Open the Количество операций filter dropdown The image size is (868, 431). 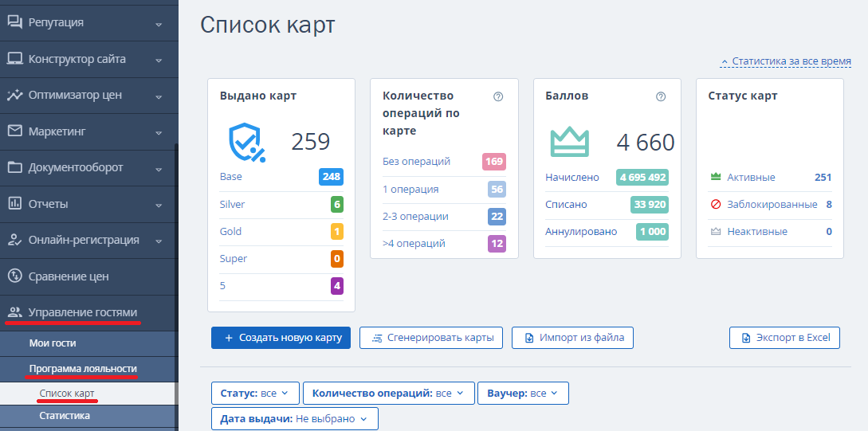389,393
